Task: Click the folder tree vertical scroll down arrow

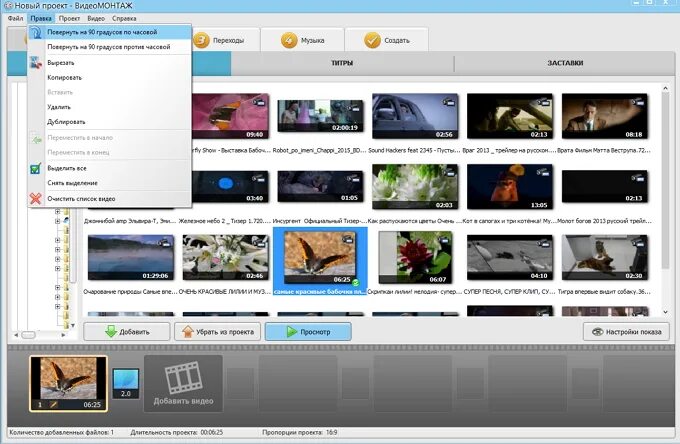Action: click(x=73, y=325)
